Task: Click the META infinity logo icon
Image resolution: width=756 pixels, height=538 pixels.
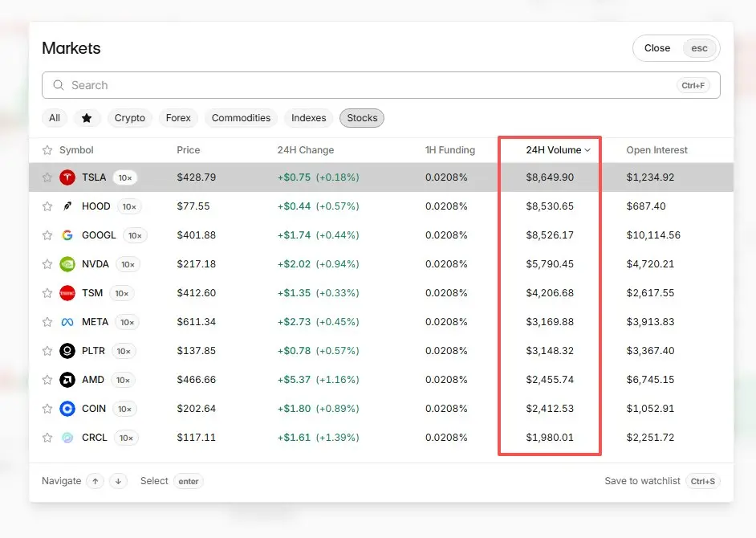Action: [x=67, y=322]
